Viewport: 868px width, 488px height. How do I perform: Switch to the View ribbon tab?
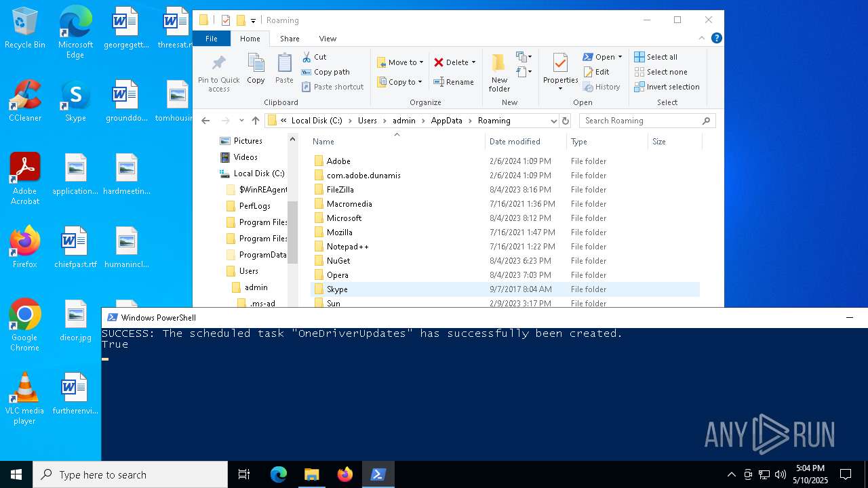(x=328, y=39)
